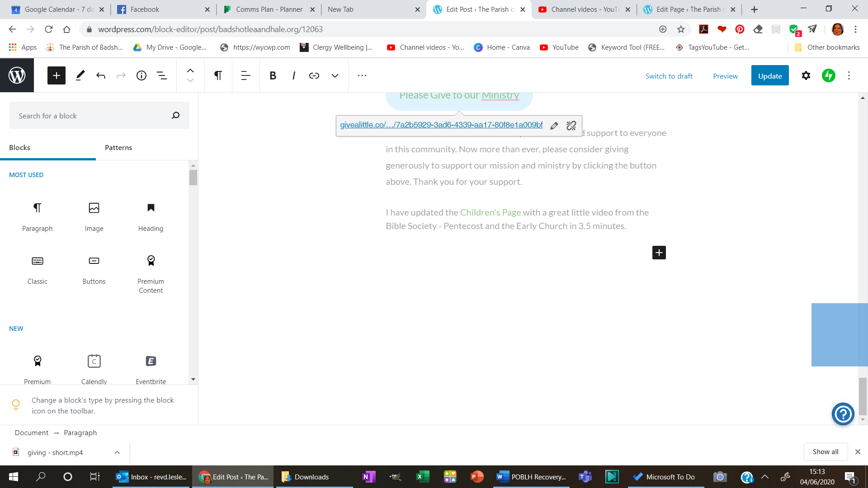Open the text alignment dropdown
This screenshot has width=868, height=488.
245,75
